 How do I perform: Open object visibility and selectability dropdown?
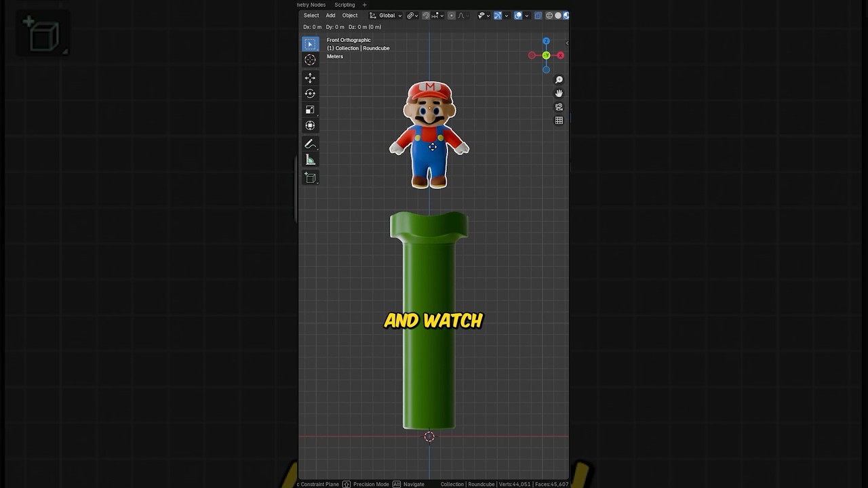click(484, 16)
